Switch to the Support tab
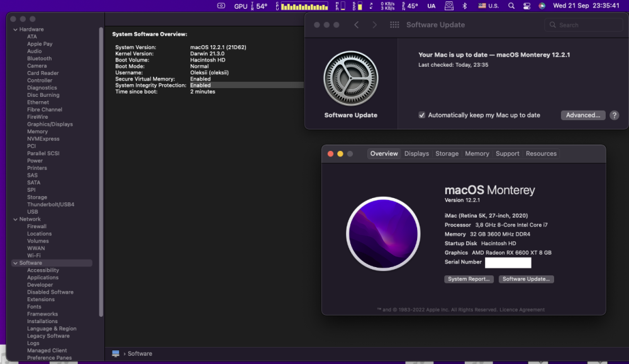 pyautogui.click(x=507, y=153)
